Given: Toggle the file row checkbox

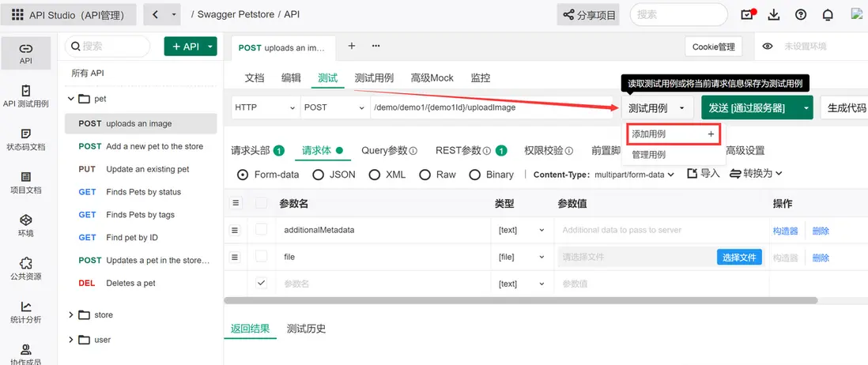Looking at the screenshot, I should click(262, 256).
